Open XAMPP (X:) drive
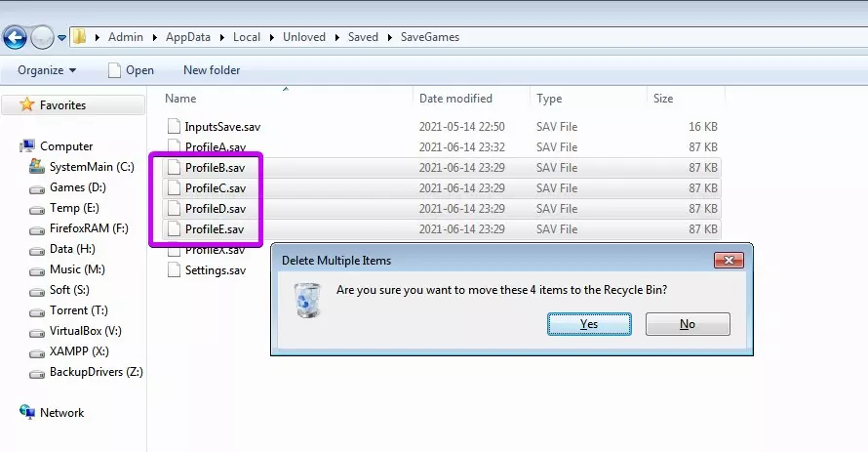 pos(79,351)
